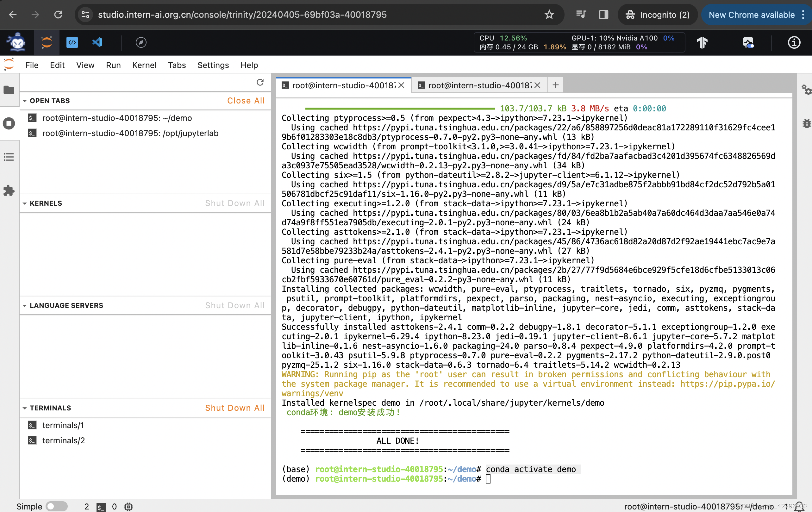Open the extension manager puzzle icon
This screenshot has width=812, height=512.
click(9, 190)
